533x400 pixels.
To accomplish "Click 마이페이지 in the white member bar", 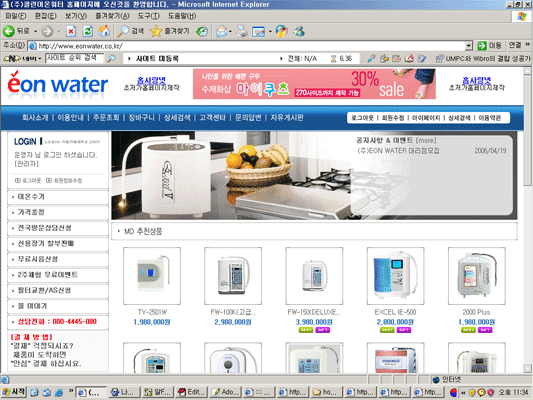I will click(x=426, y=118).
